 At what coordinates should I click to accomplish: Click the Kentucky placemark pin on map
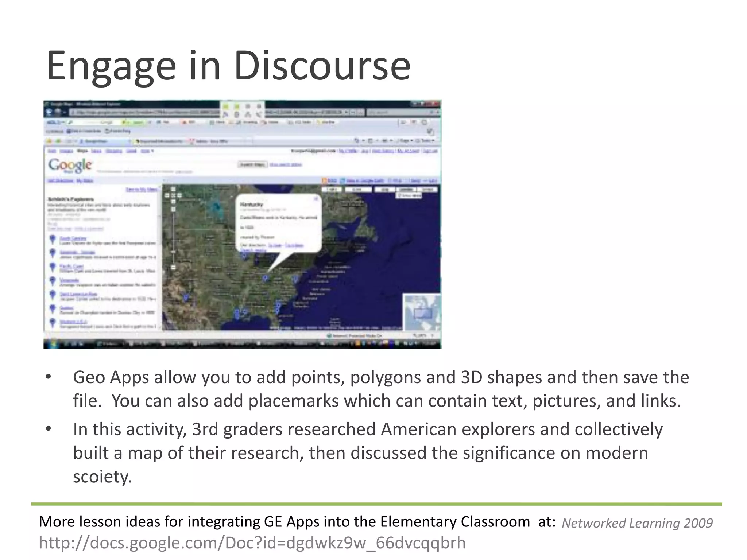265,278
